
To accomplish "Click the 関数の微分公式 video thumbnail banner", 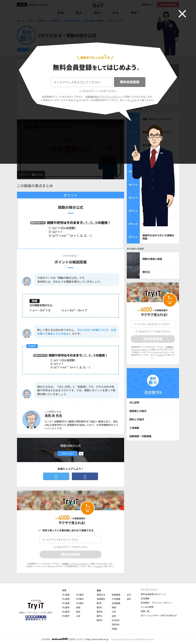I will pos(71,450).
